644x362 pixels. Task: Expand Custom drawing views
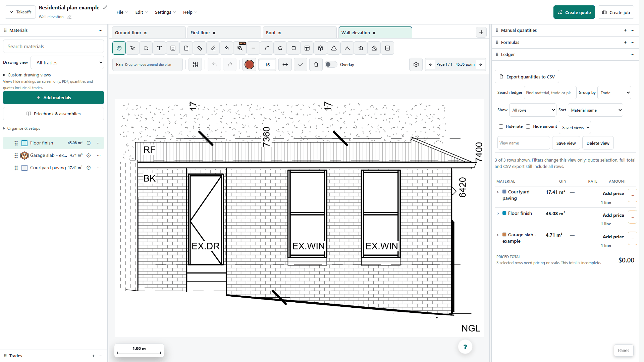27,75
